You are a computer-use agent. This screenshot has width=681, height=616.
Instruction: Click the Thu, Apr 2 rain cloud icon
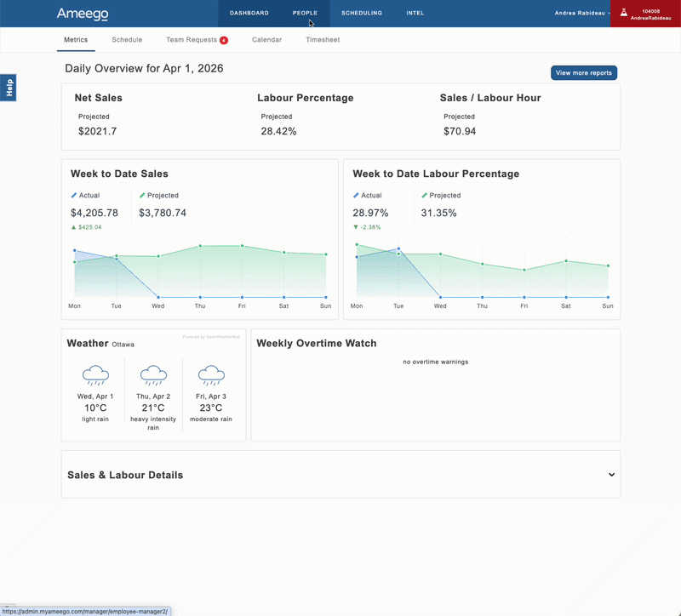(153, 375)
